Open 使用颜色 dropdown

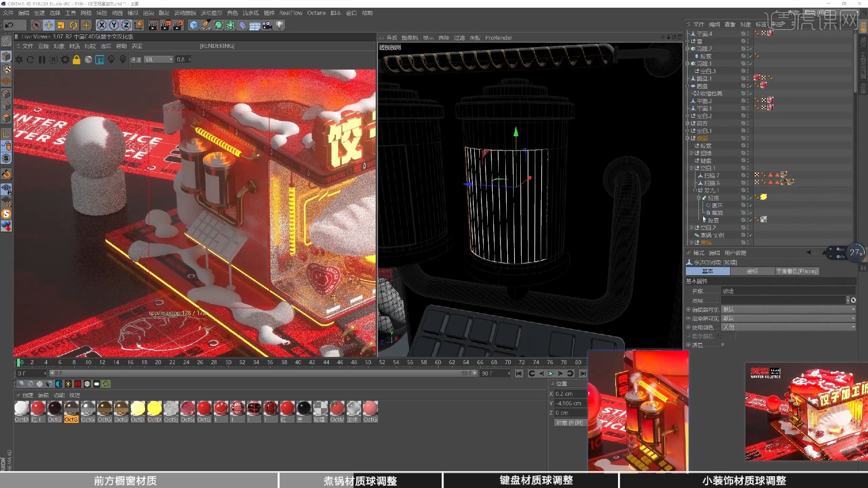788,327
